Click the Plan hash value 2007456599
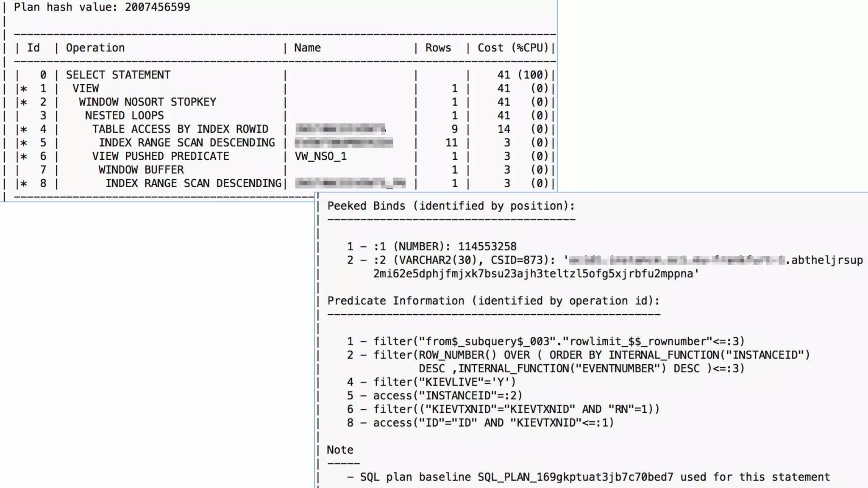Viewport: 868px width, 488px height. pyautogui.click(x=157, y=7)
